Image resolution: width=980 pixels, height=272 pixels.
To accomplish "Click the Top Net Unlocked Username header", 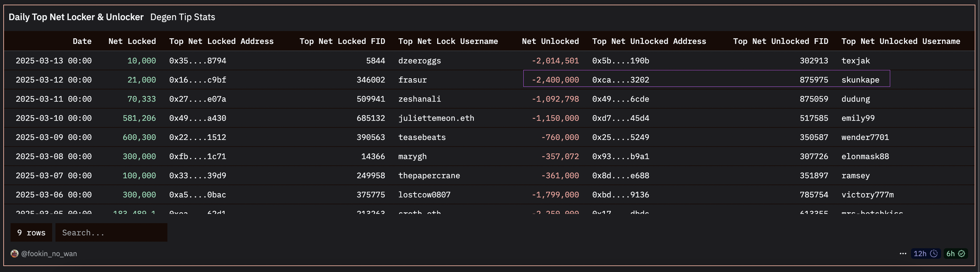I will pos(900,41).
